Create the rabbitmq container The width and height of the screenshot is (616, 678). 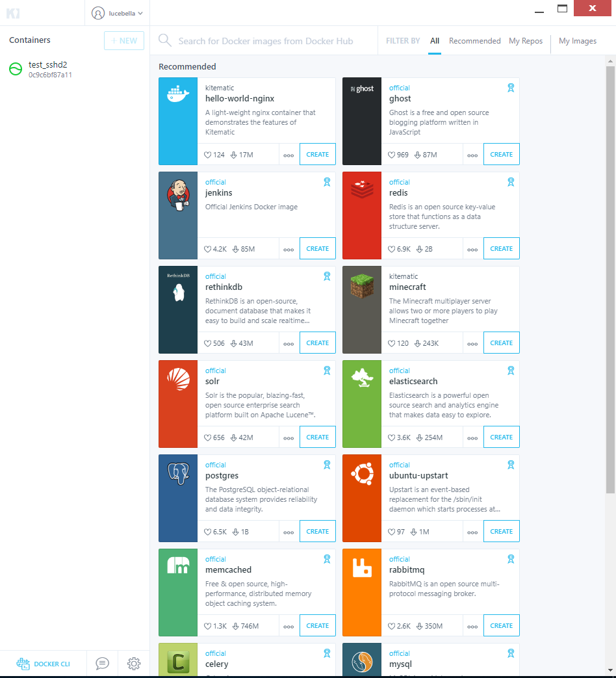coord(502,626)
